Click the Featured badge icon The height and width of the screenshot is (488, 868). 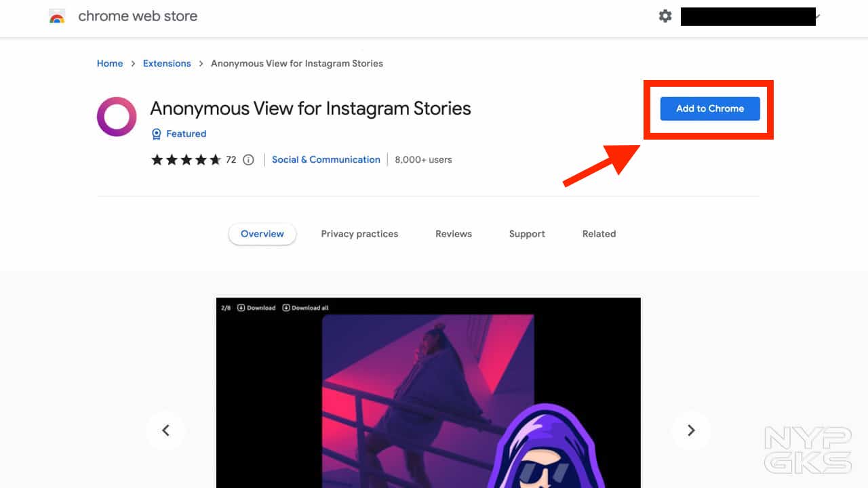click(x=156, y=134)
